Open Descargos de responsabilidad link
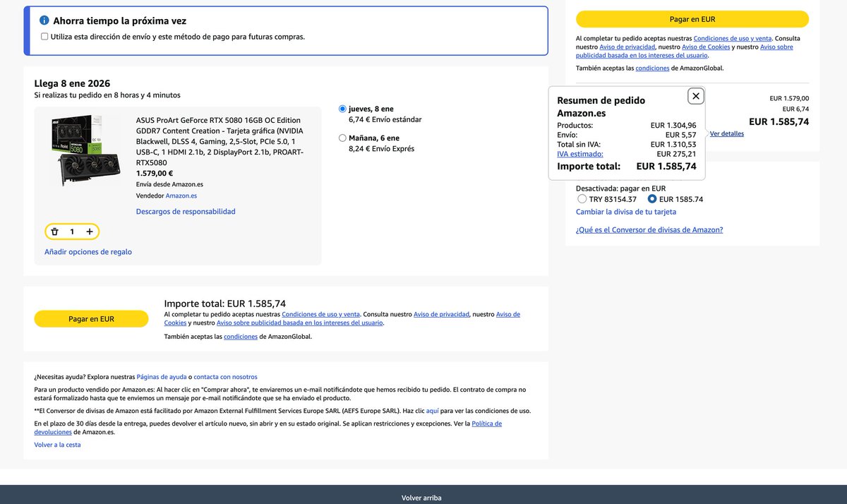 pyautogui.click(x=186, y=212)
